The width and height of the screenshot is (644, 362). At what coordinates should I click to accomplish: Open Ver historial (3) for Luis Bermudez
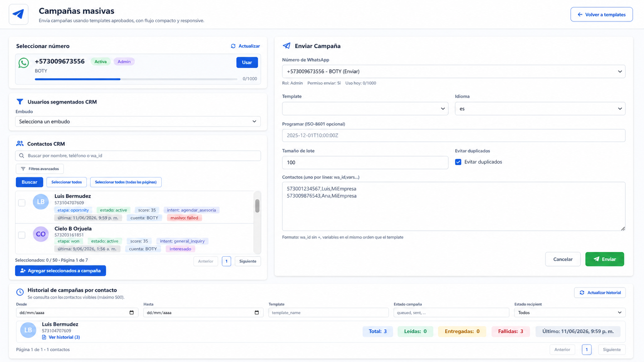[x=61, y=337]
